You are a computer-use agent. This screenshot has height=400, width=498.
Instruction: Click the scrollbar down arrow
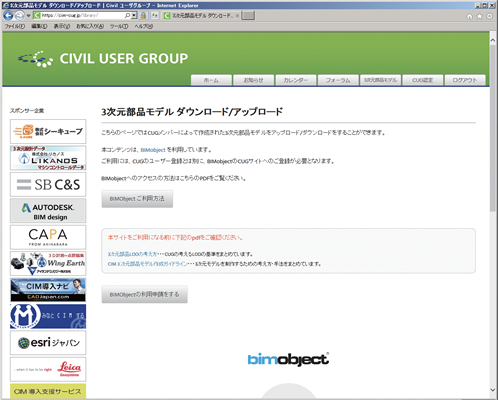pyautogui.click(x=493, y=390)
